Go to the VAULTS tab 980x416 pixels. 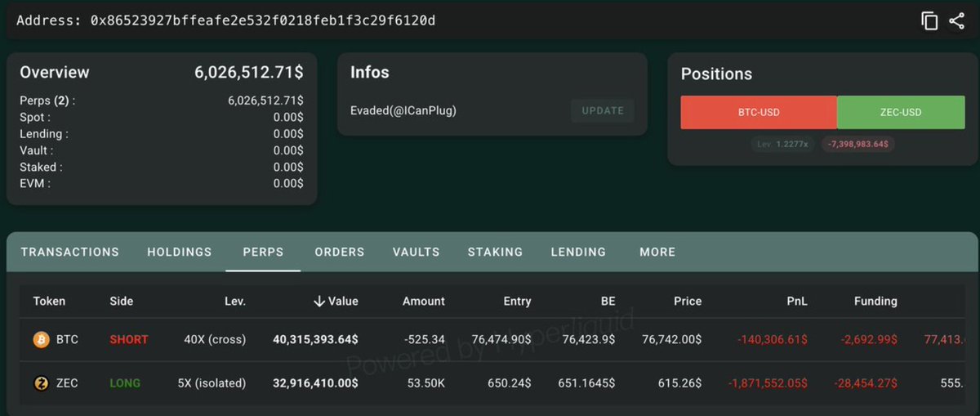click(416, 252)
